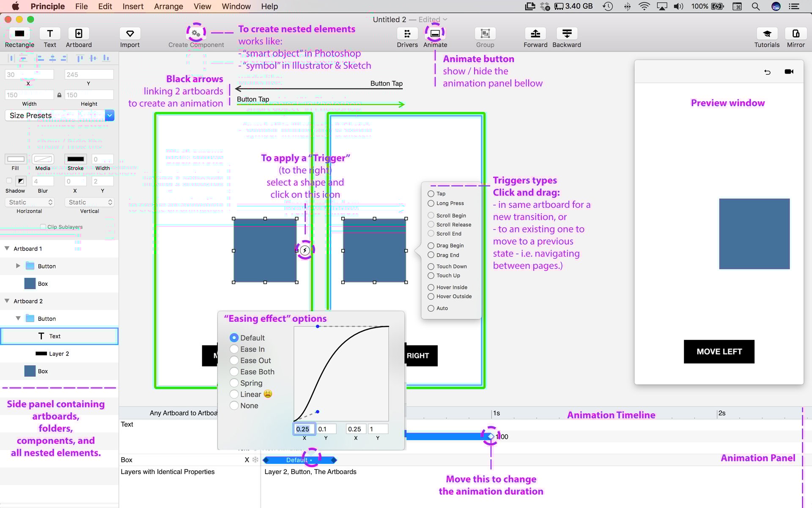Open the Window menu
Image resolution: width=812 pixels, height=508 pixels.
point(236,6)
